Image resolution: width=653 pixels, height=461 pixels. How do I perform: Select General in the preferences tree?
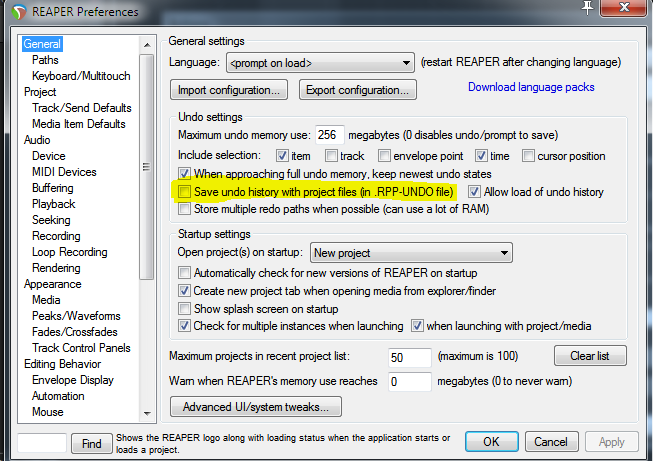click(x=42, y=44)
